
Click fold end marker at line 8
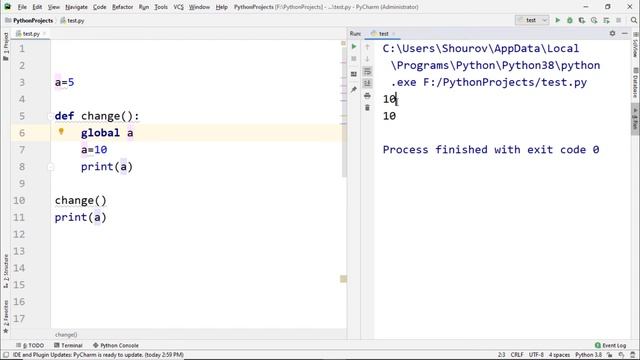pos(50,167)
